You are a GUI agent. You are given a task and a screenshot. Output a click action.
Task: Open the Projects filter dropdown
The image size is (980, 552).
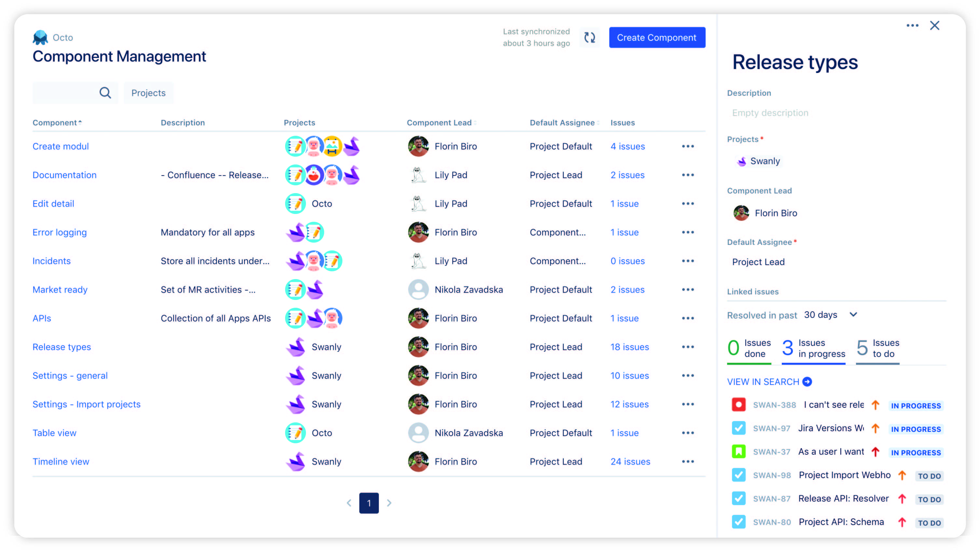[x=148, y=93]
